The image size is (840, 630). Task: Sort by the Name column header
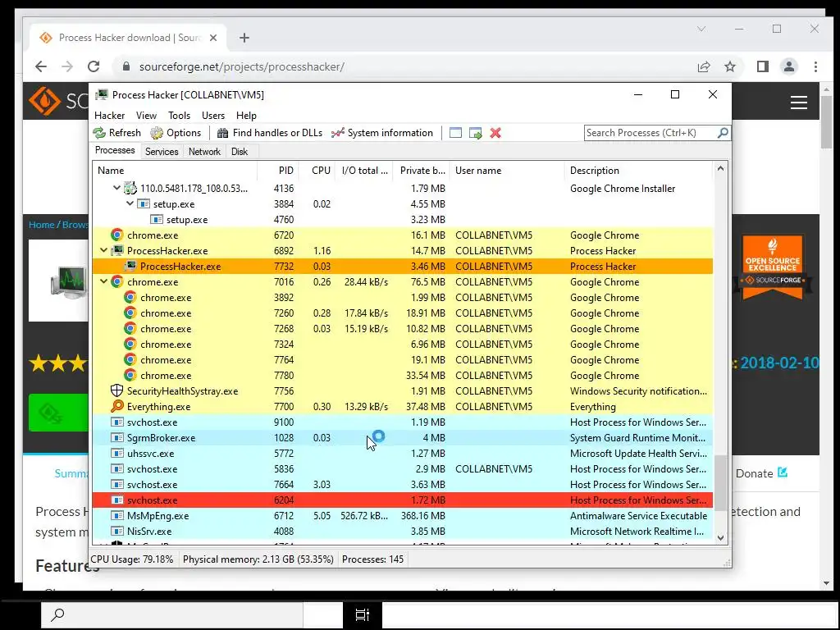click(175, 171)
